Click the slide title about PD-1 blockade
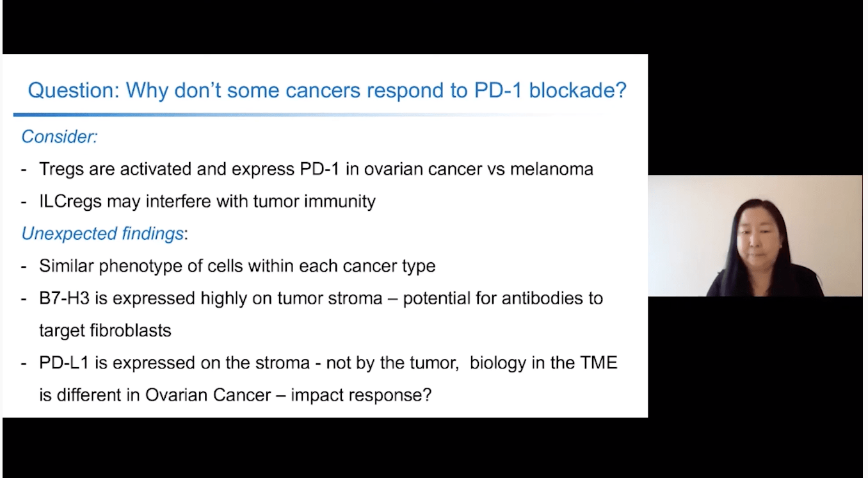Viewport: 868px width, 478px height. tap(326, 90)
